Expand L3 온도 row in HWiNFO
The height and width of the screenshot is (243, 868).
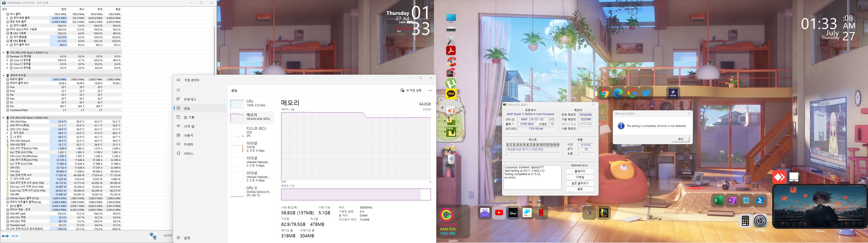click(x=7, y=137)
